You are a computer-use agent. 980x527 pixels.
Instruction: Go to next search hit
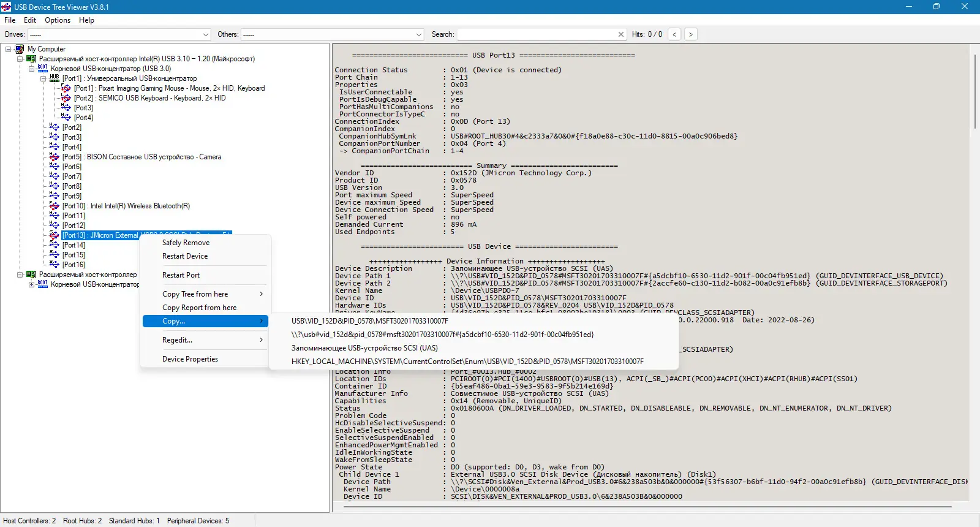tap(691, 34)
